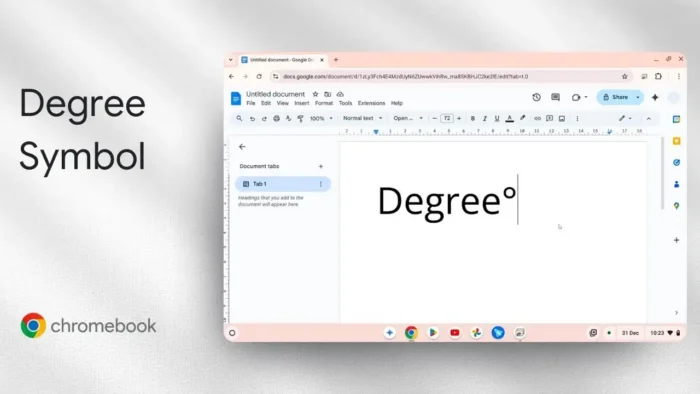Open the Edit menu

266,103
